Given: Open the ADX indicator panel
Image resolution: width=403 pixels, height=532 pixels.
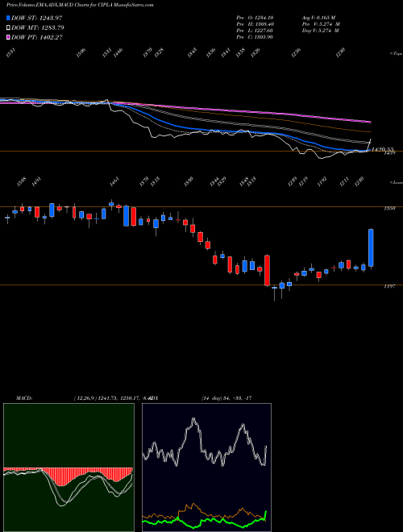Looking at the screenshot, I should (x=206, y=468).
